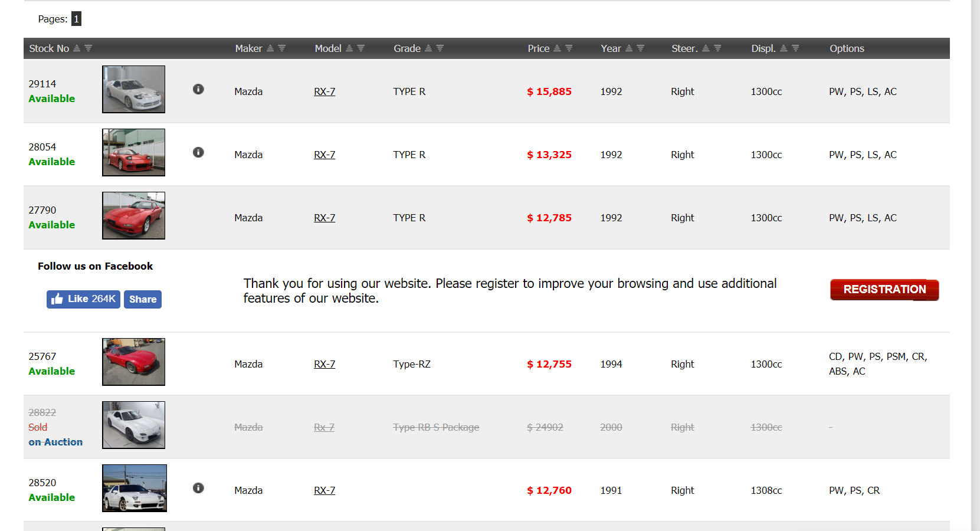Open RX-7 link for stock 28520
980x531 pixels.
[325, 490]
